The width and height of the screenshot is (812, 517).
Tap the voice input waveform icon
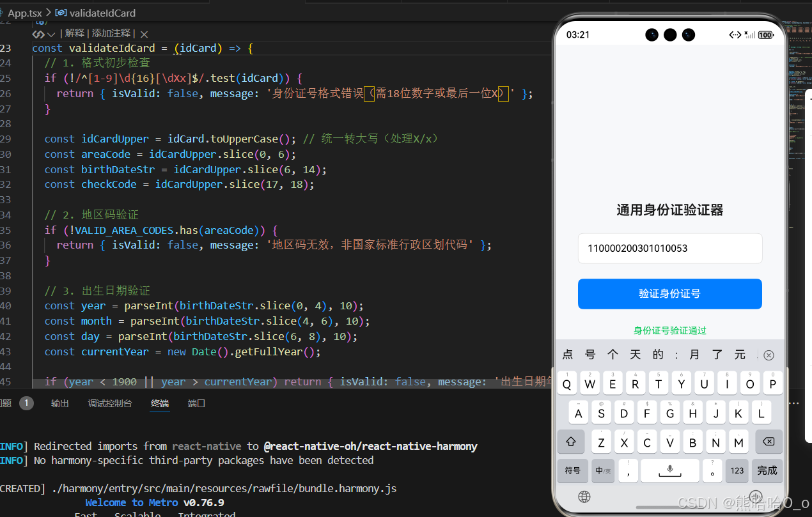756,497
